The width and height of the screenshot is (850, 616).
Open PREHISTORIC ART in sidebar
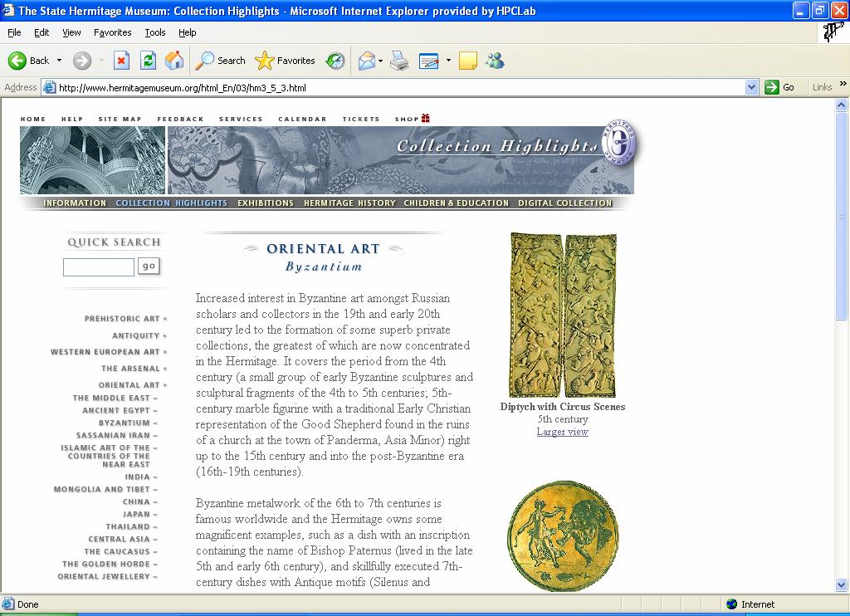[122, 319]
